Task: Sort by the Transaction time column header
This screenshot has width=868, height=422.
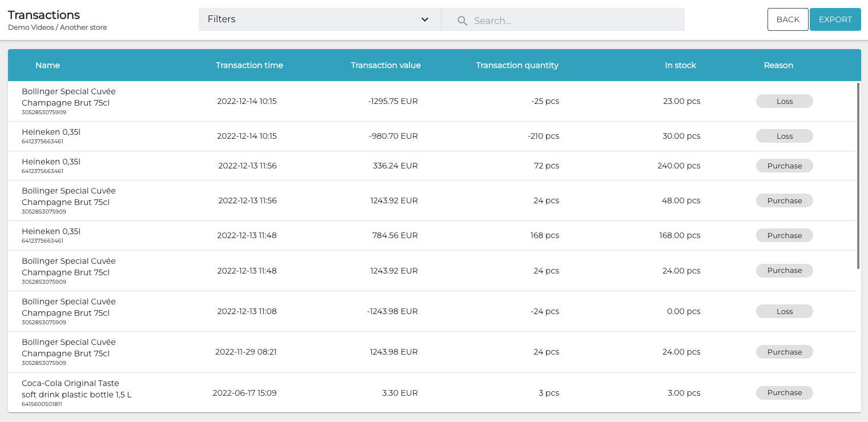Action: point(249,65)
